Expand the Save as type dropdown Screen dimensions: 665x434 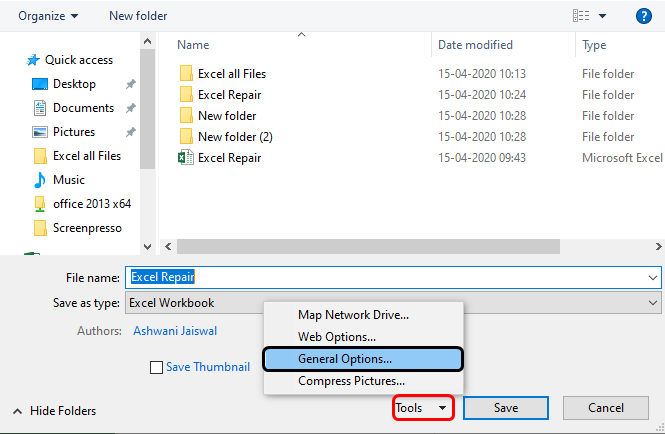(654, 302)
